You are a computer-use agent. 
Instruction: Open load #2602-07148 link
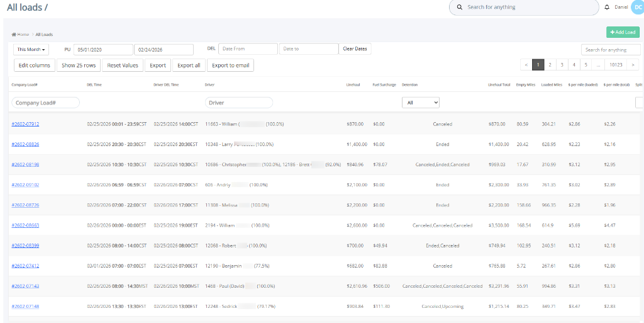[x=25, y=306]
